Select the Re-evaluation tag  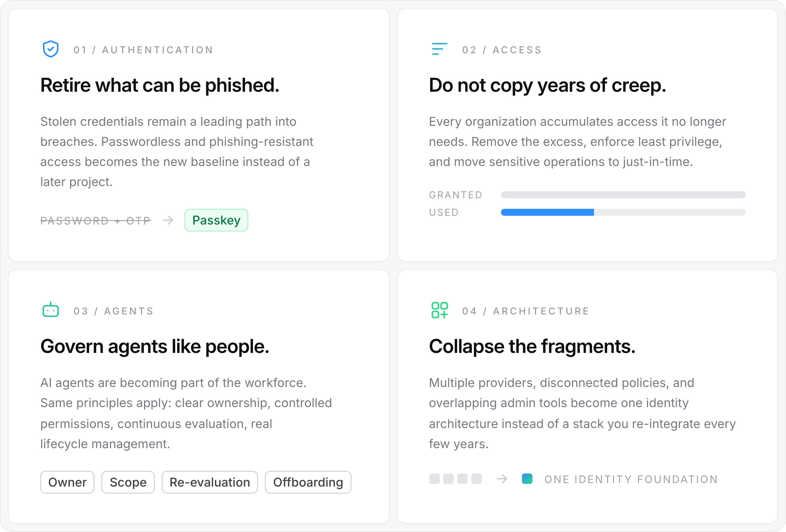(x=210, y=482)
